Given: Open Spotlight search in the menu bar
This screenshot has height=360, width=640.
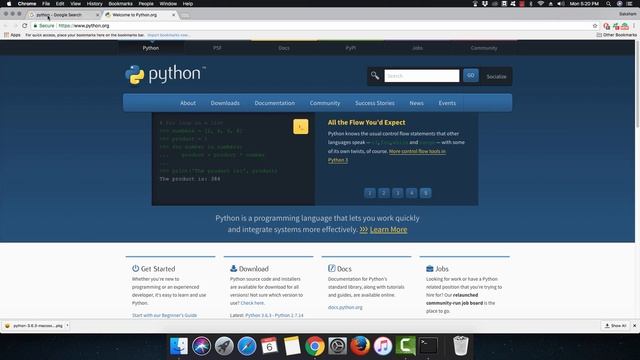Looking at the screenshot, I should coord(608,4).
